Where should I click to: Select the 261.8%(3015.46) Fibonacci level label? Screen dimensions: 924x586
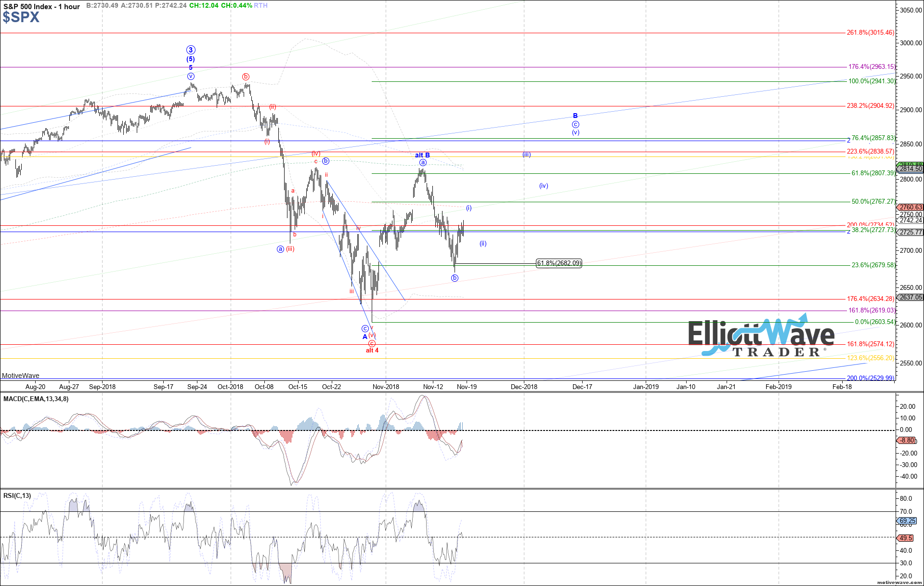click(x=870, y=33)
